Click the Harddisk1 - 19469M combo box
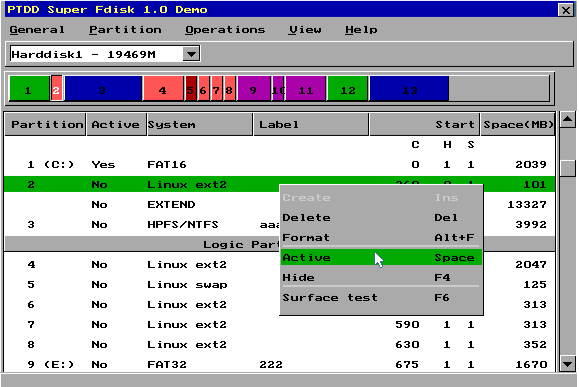The height and width of the screenshot is (387, 579). pyautogui.click(x=105, y=54)
